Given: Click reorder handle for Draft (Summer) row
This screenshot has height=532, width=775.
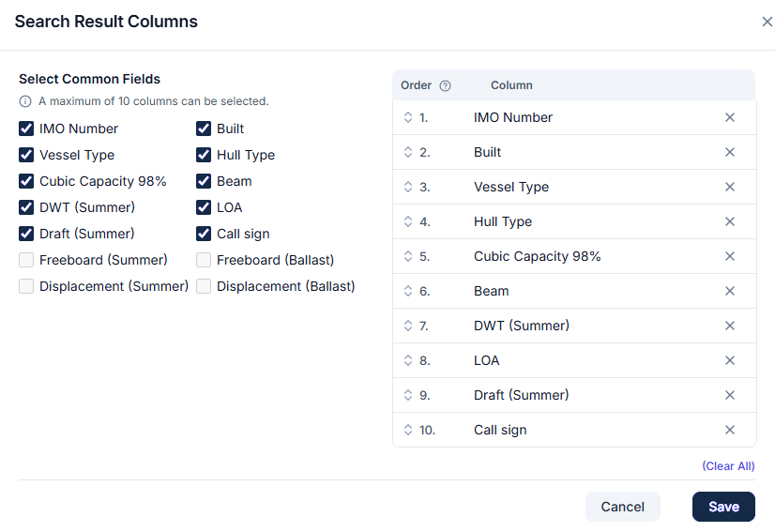Looking at the screenshot, I should pos(408,395).
